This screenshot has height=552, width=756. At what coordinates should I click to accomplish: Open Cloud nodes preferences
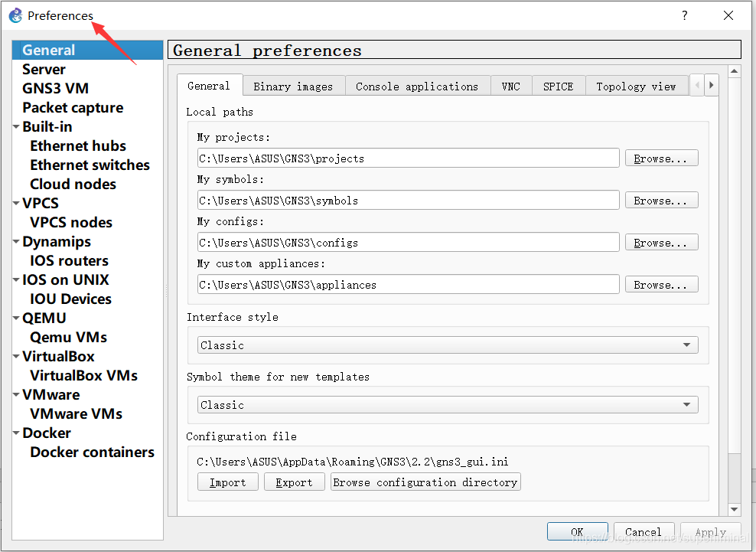click(73, 185)
